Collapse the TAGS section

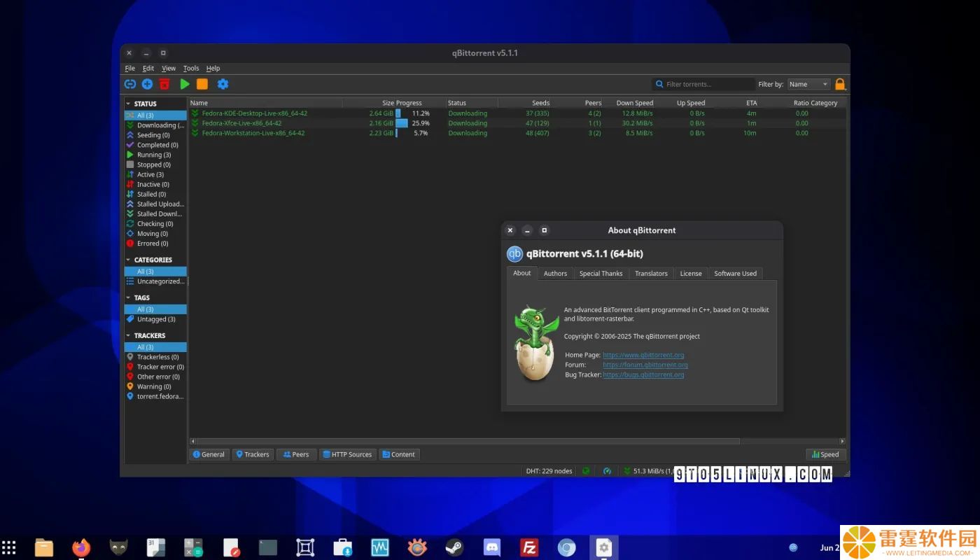128,297
